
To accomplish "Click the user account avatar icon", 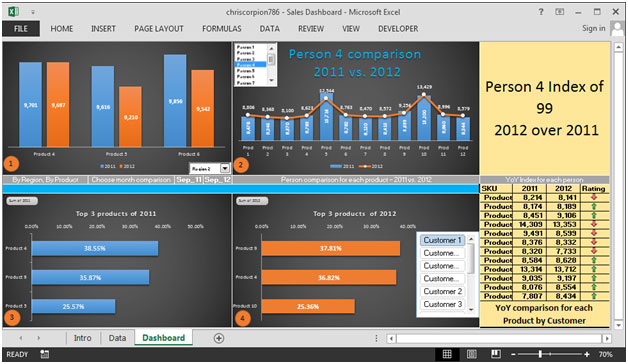I will [617, 28].
